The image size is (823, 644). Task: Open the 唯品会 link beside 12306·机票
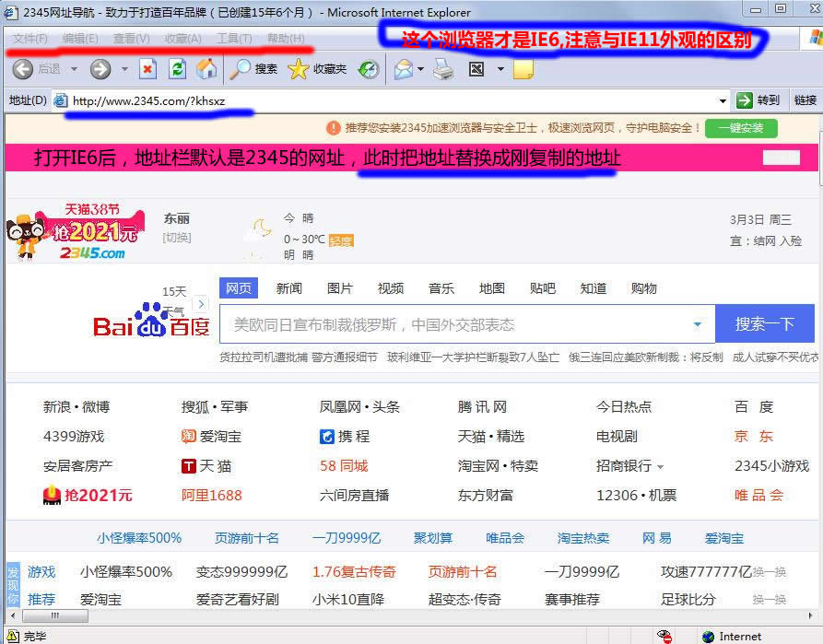click(x=759, y=495)
